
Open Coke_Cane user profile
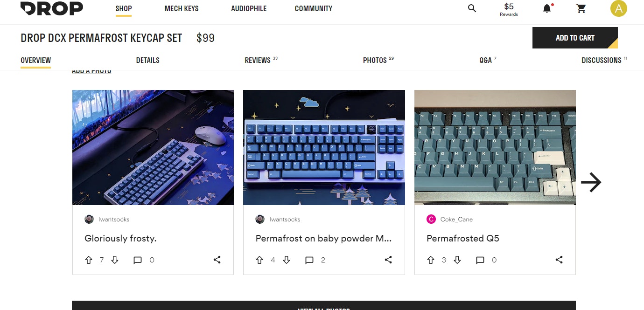tap(456, 219)
